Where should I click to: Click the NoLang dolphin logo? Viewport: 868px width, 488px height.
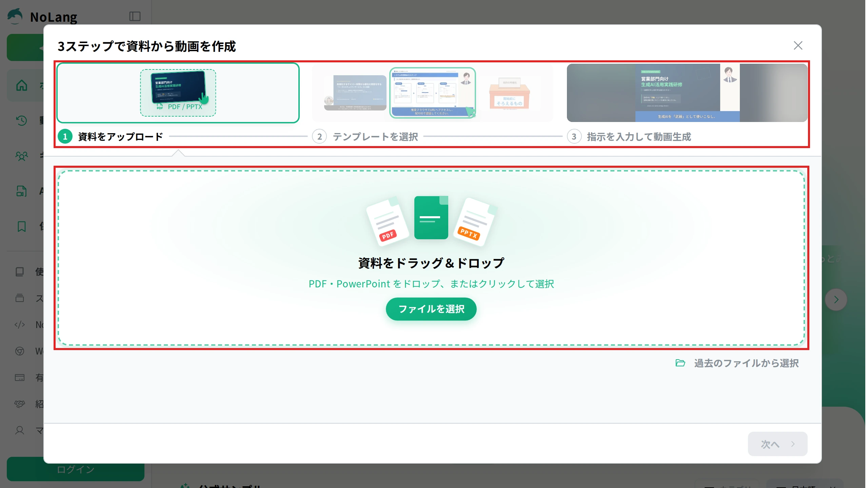pos(15,16)
